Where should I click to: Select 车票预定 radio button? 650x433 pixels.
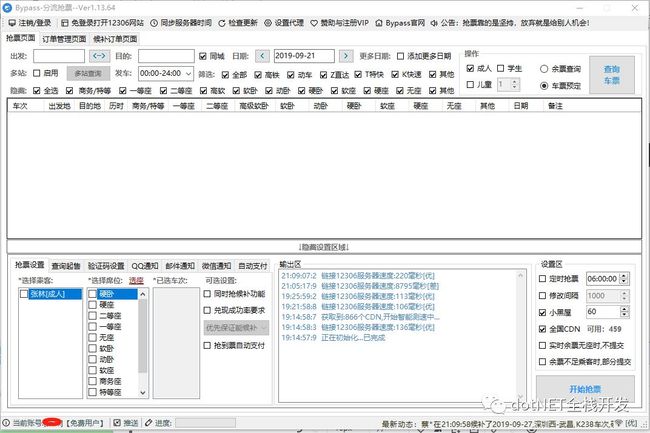coord(544,86)
